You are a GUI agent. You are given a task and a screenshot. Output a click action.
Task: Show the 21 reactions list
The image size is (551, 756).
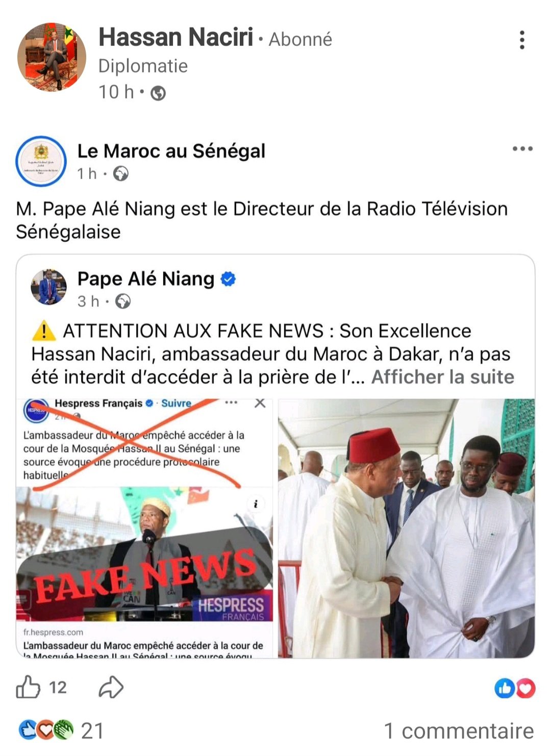point(61,730)
